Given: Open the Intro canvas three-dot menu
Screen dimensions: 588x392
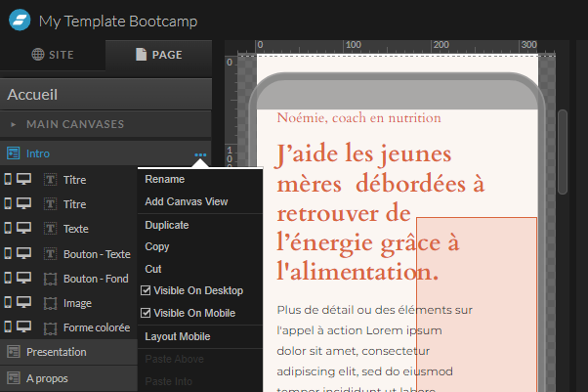Looking at the screenshot, I should (x=200, y=154).
